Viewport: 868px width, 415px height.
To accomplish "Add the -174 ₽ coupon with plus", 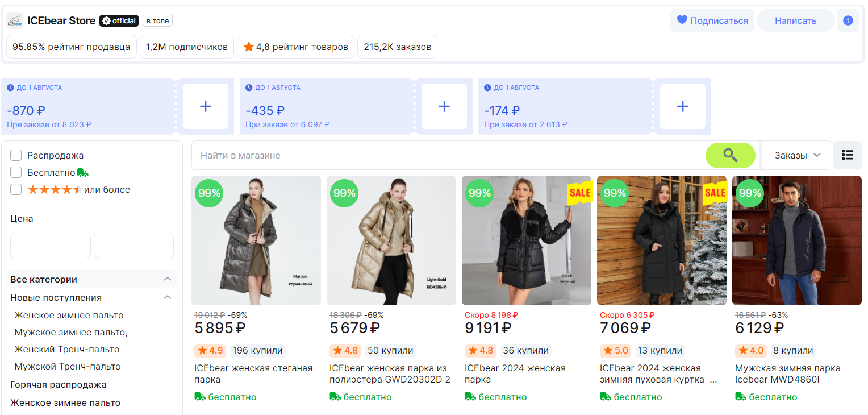I will [683, 106].
